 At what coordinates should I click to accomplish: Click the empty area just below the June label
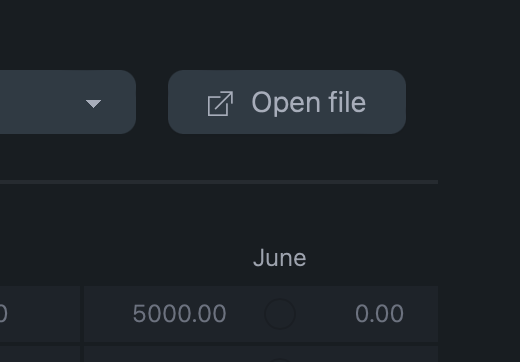[279, 277]
